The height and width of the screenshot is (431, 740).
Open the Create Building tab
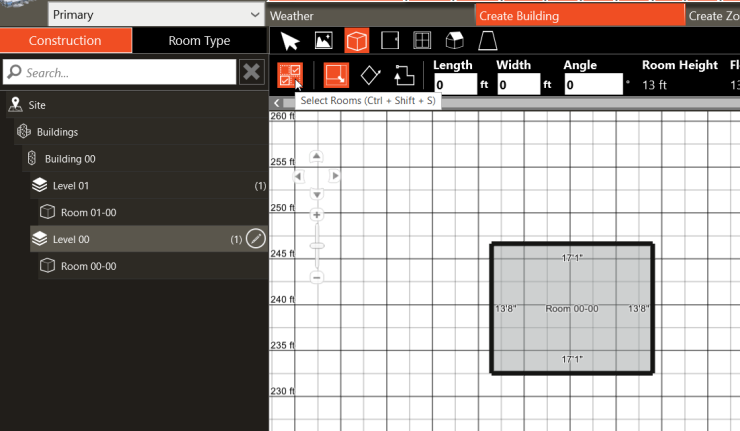click(580, 16)
